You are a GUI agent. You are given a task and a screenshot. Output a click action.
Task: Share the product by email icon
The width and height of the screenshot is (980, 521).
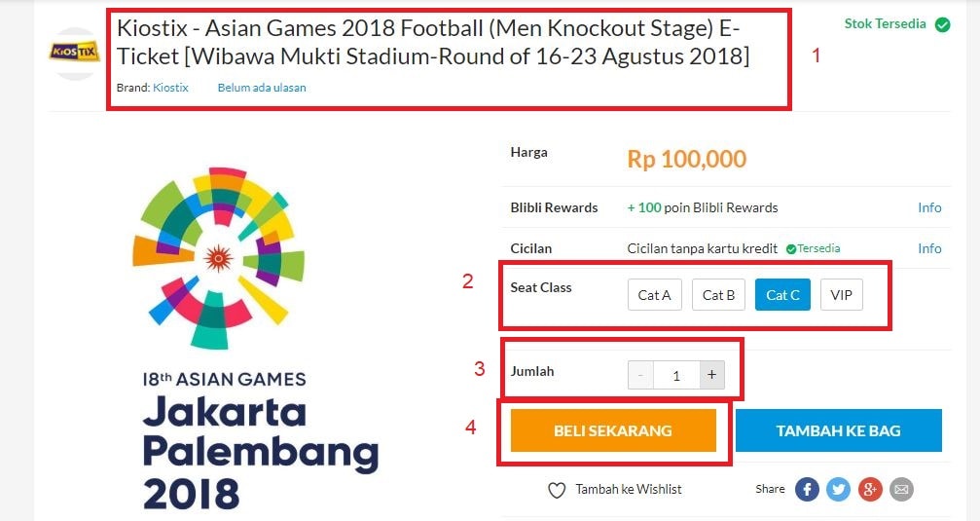point(900,489)
